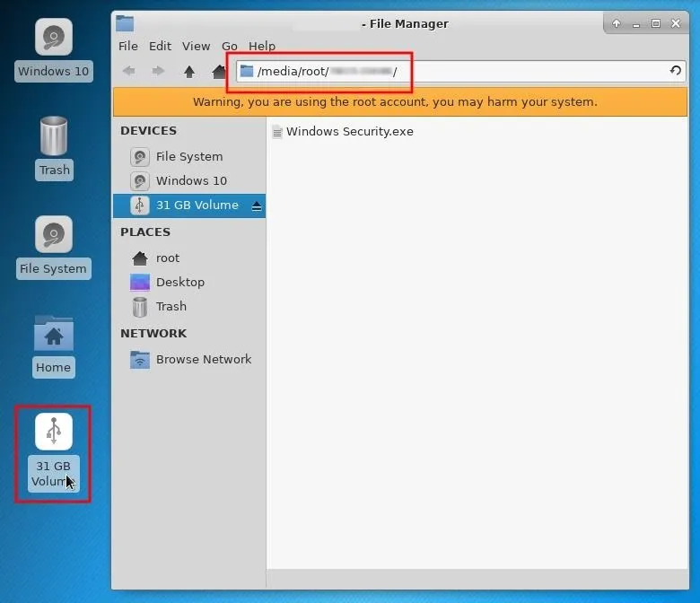Jump to home folder via toolbar house icon
This screenshot has width=700, height=603.
point(219,72)
